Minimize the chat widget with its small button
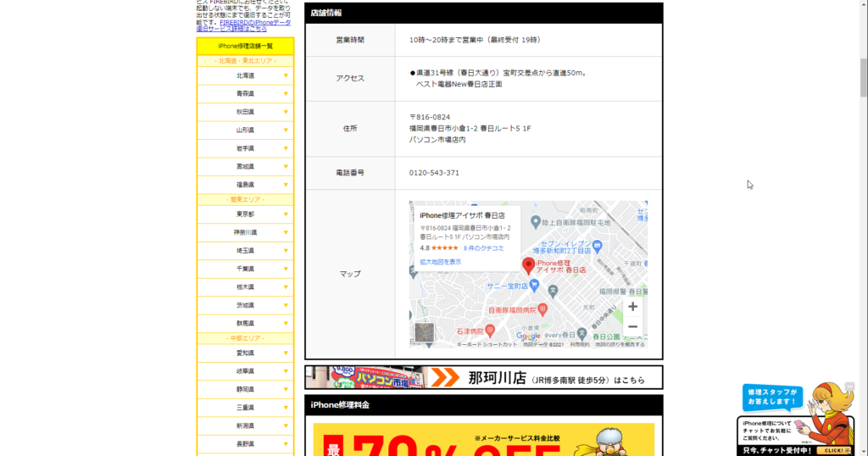 (849, 386)
